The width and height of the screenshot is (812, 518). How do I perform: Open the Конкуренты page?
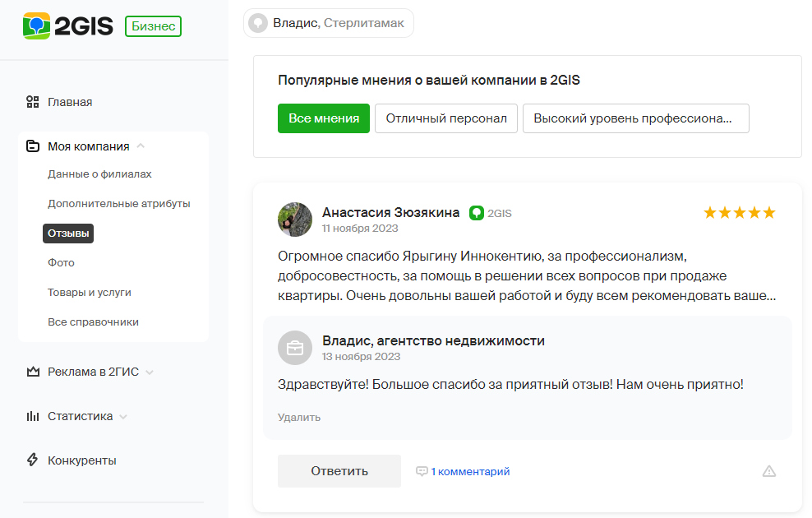point(82,460)
